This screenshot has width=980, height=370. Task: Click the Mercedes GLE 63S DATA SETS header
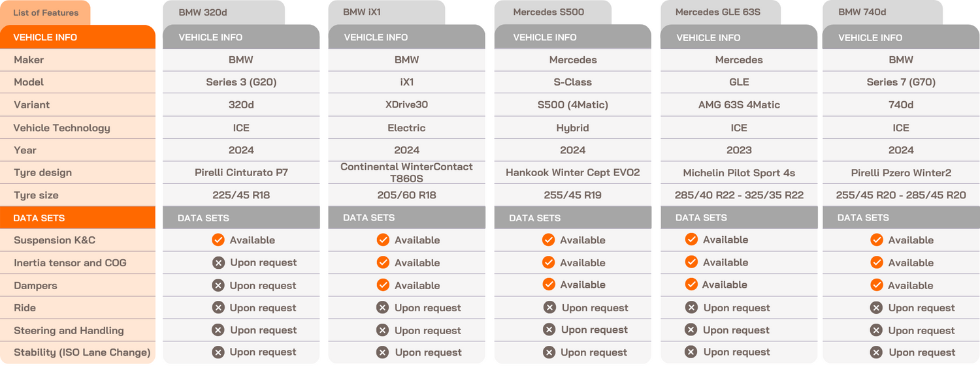click(738, 218)
